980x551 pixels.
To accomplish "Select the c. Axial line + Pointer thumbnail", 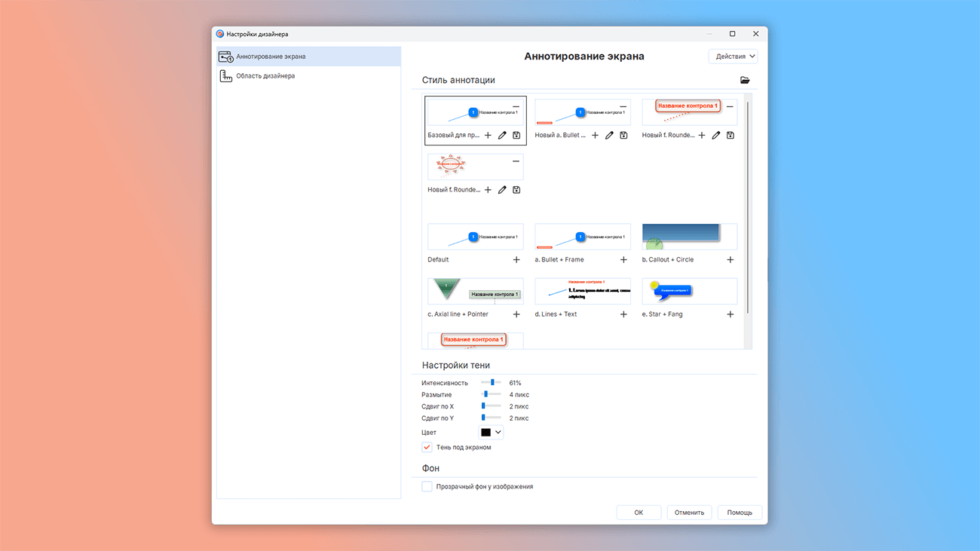I will point(475,291).
